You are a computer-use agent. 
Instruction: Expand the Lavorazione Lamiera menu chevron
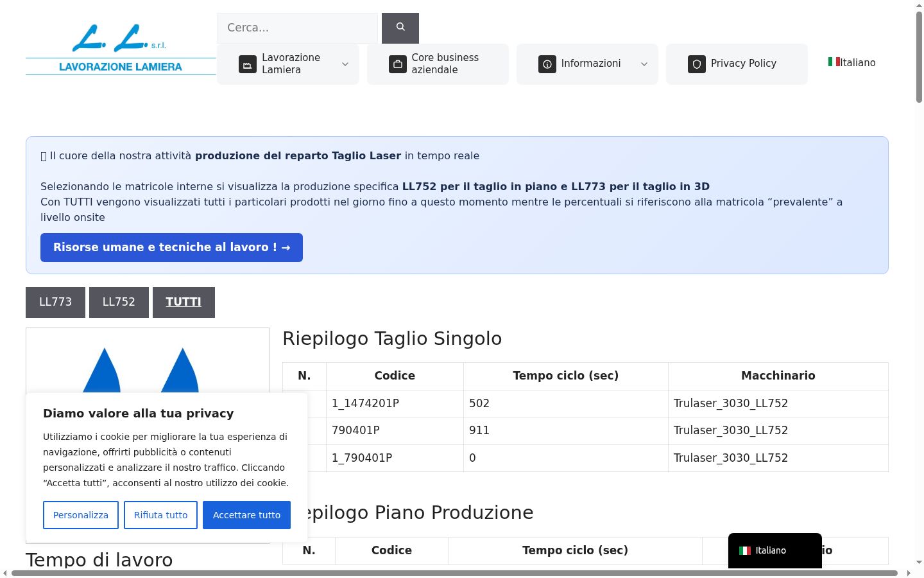(x=345, y=64)
